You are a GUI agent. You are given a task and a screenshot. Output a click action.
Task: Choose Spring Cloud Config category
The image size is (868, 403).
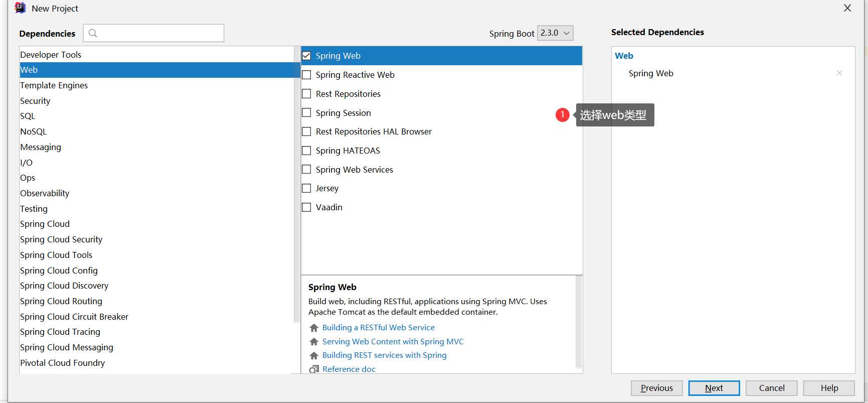tap(156, 271)
